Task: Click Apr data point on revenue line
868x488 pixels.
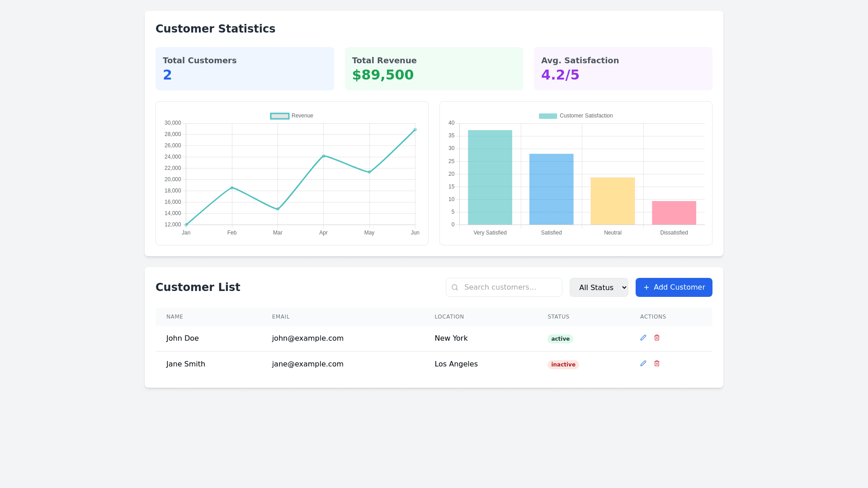Action: tap(323, 156)
